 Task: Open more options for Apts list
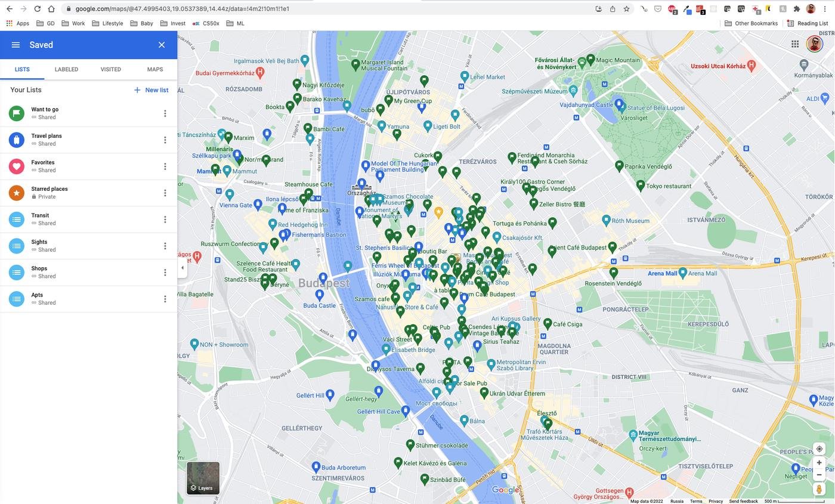click(x=165, y=299)
